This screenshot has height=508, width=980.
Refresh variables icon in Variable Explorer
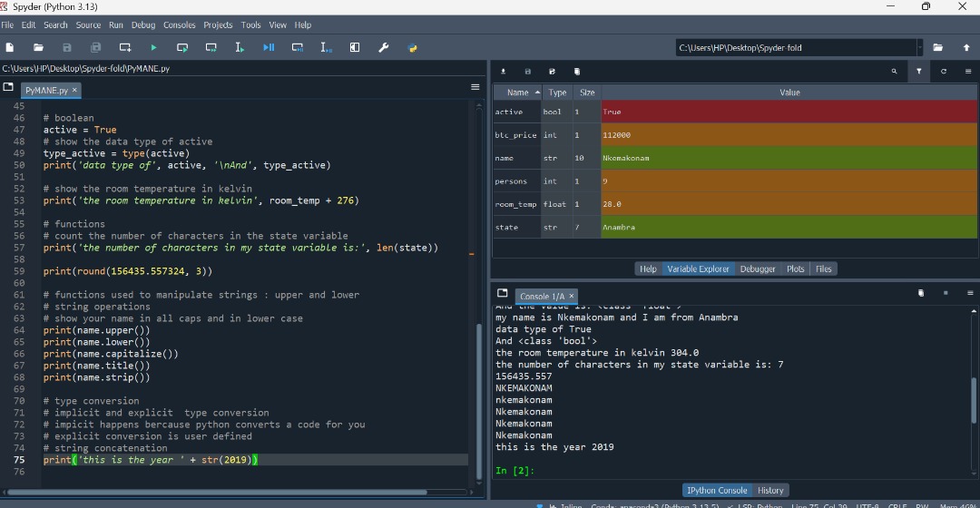[x=944, y=72]
